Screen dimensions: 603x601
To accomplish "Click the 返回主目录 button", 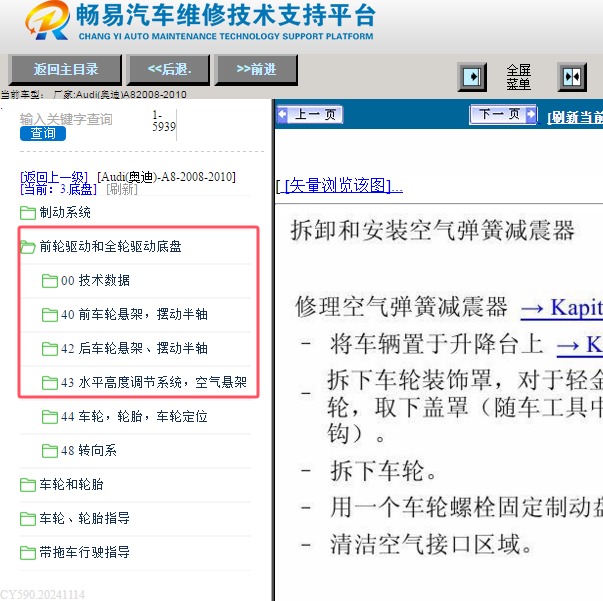I will [65, 70].
